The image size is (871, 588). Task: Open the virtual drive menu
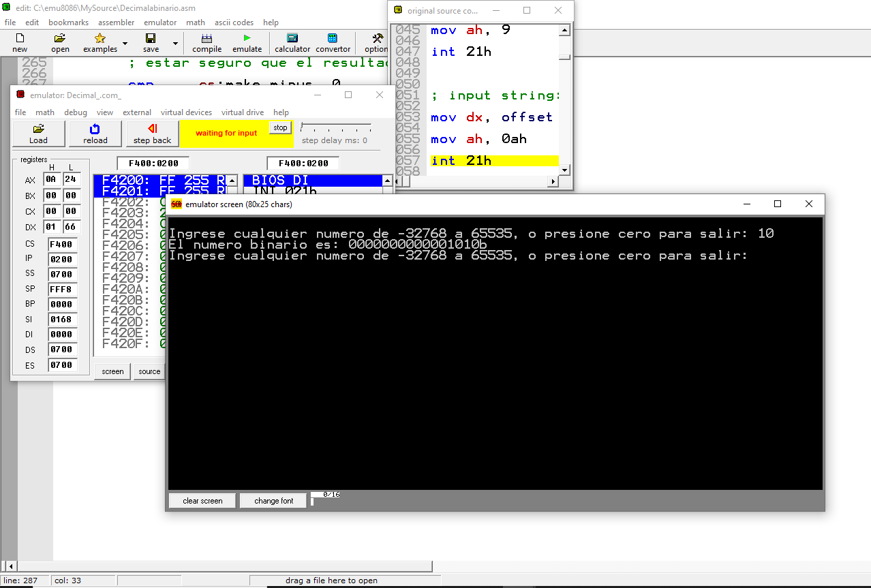pos(242,112)
